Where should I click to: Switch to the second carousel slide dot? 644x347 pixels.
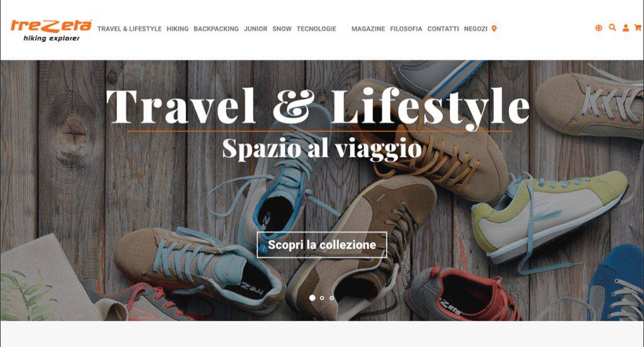point(322,298)
